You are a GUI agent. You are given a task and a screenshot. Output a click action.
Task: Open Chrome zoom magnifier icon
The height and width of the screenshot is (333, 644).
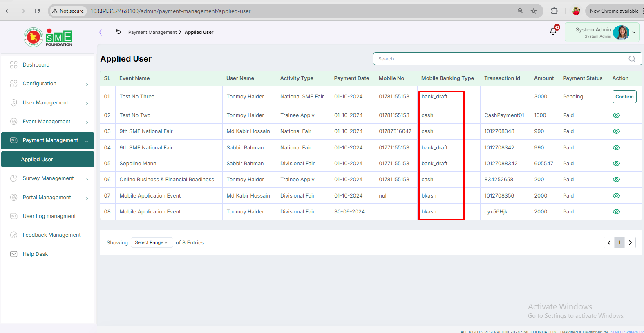click(521, 11)
